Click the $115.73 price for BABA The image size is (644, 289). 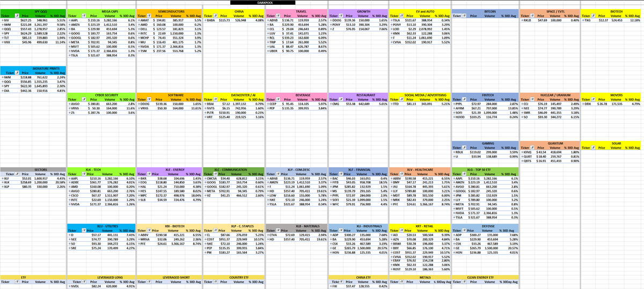pyautogui.click(x=225, y=20)
